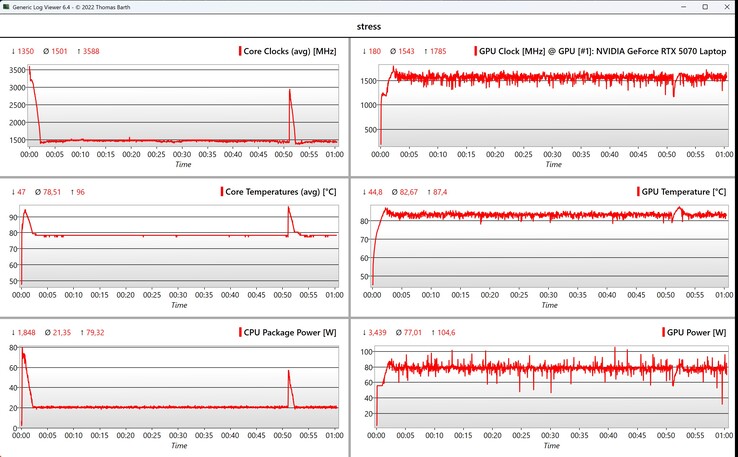This screenshot has height=457, width=738.
Task: Click the up-arrow maximum 3588 in Core Clocks
Action: click(x=84, y=51)
